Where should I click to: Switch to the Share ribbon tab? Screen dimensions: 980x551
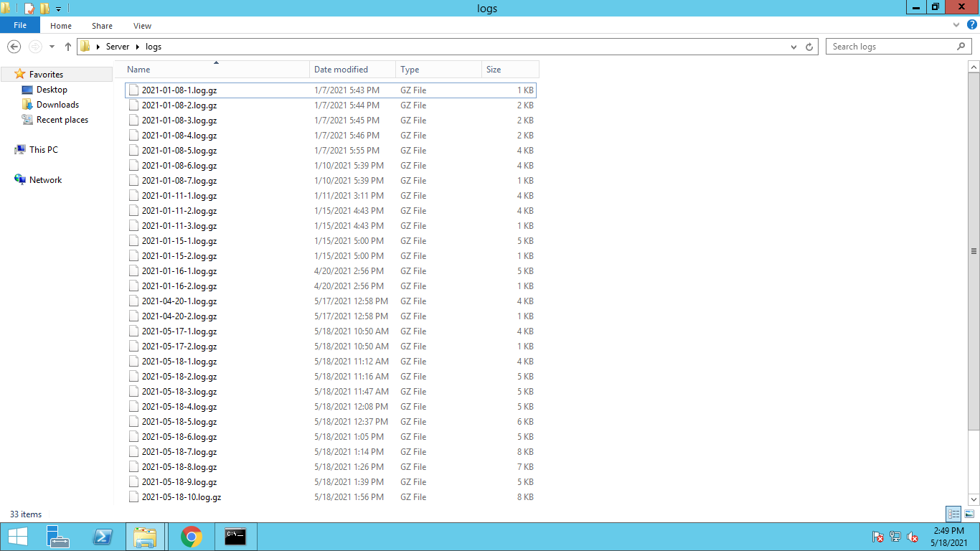pyautogui.click(x=102, y=26)
